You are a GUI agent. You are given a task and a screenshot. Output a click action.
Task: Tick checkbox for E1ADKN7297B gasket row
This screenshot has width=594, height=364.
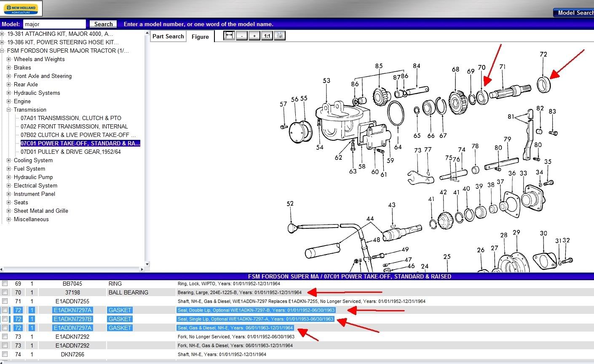pos(5,319)
